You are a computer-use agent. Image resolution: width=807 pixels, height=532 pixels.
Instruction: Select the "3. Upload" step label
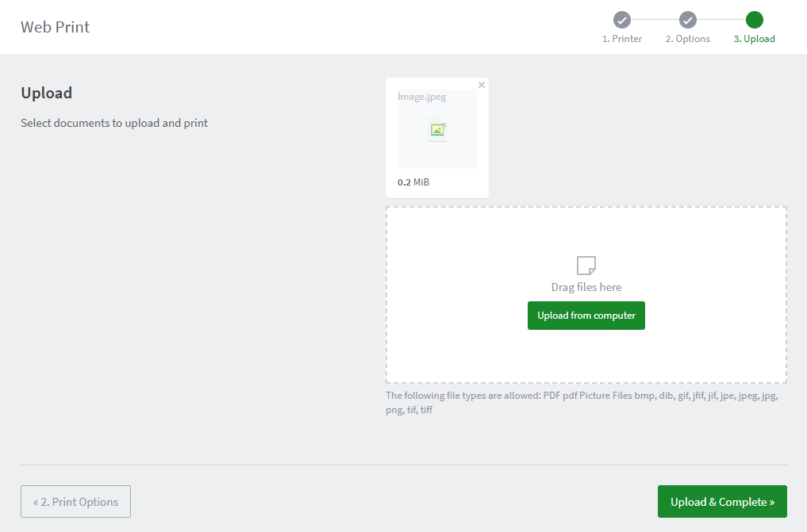[755, 39]
